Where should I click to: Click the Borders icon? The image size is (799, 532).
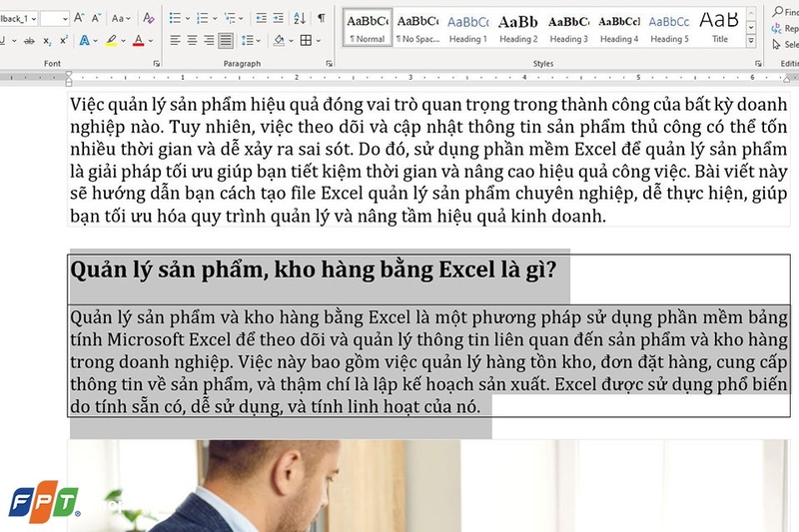pos(306,40)
